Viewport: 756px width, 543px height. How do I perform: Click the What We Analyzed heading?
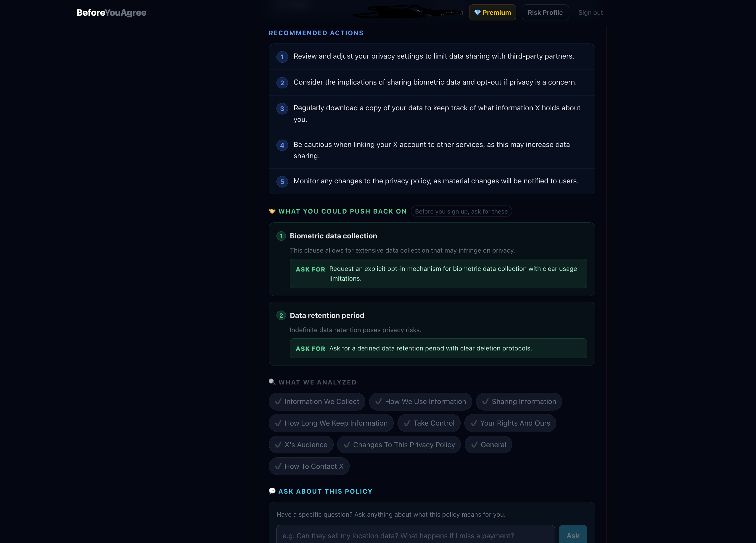(x=317, y=382)
